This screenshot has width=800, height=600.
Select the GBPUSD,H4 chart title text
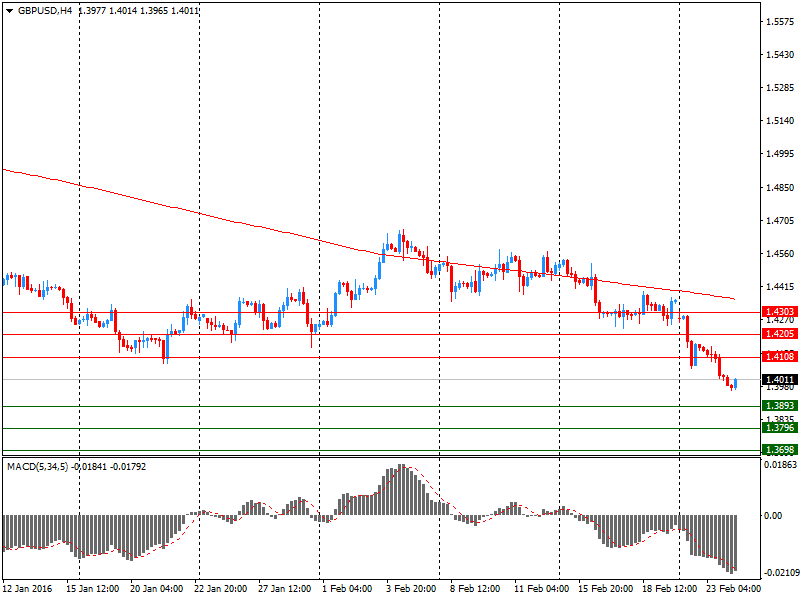click(45, 10)
